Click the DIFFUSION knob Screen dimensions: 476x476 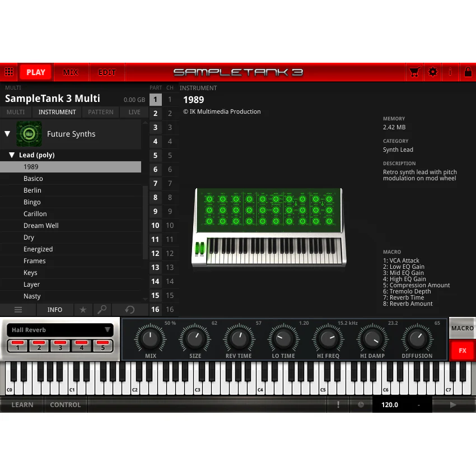(x=417, y=339)
